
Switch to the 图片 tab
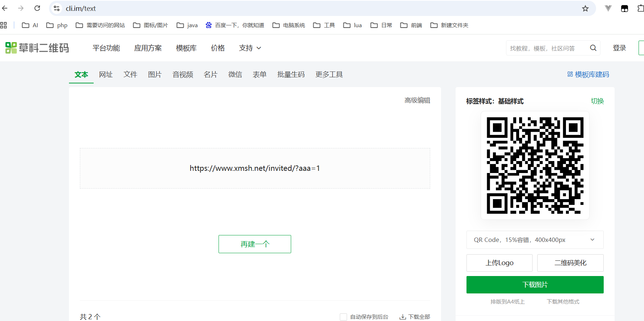point(155,74)
